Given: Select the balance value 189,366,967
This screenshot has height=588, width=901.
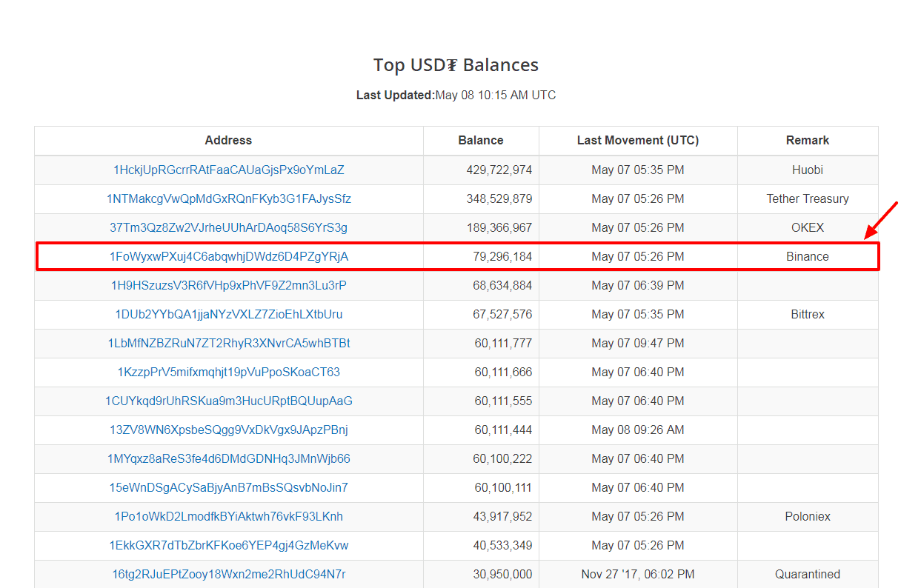Looking at the screenshot, I should point(499,228).
